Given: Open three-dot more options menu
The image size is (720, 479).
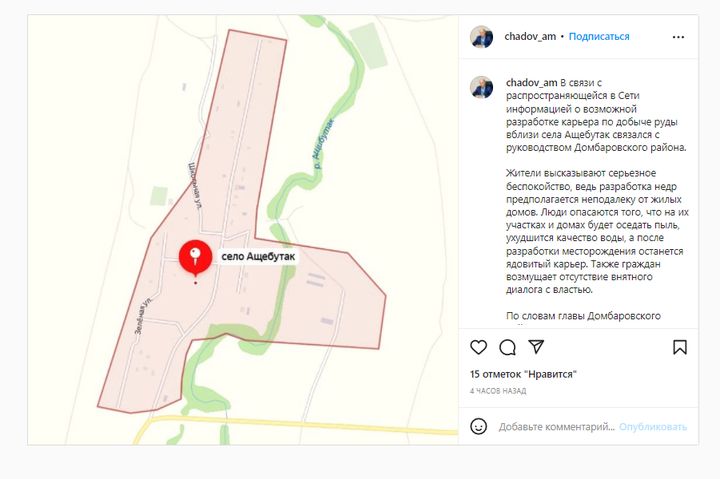Looking at the screenshot, I should tap(678, 37).
